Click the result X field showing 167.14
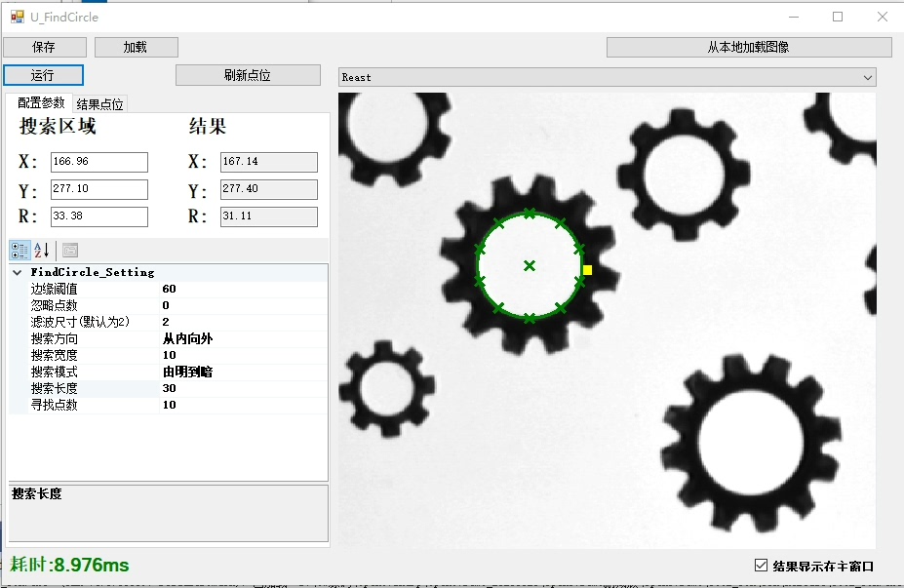This screenshot has width=904, height=588. (268, 162)
